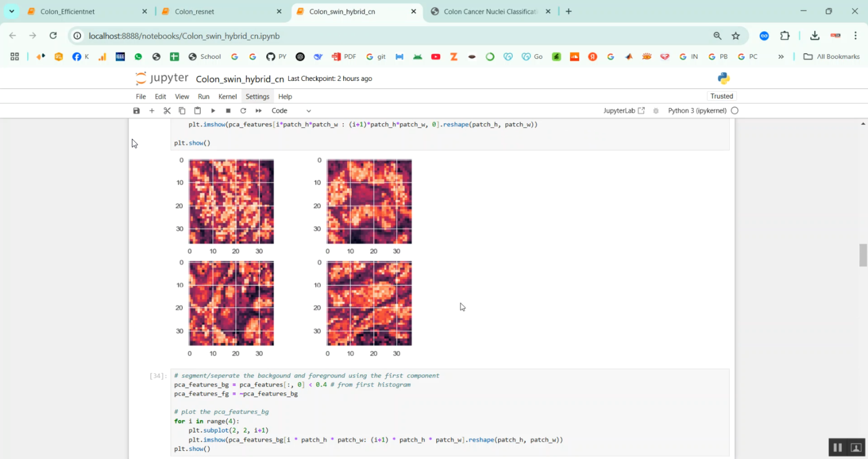Open the Settings menu
The image size is (868, 459).
(258, 97)
